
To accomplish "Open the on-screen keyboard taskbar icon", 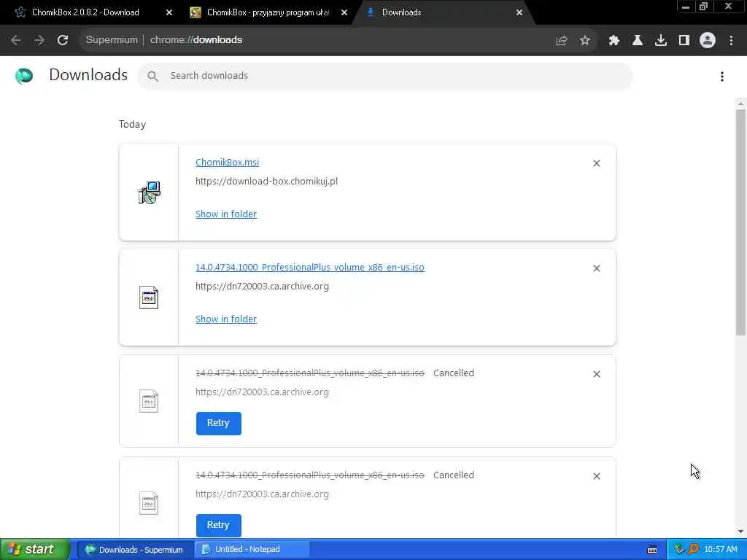I will 652,550.
